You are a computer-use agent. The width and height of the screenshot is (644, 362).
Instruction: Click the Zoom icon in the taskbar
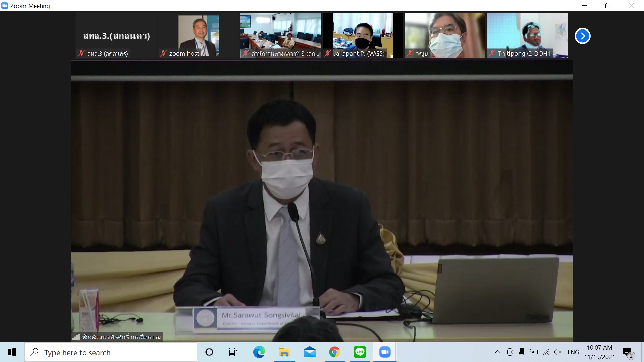click(385, 352)
